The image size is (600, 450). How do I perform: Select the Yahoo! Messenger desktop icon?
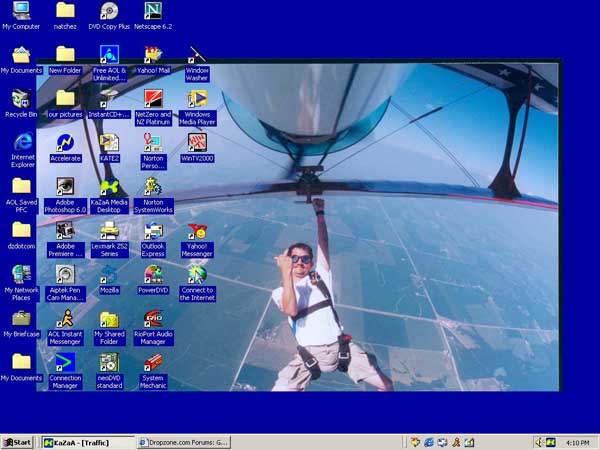click(197, 231)
